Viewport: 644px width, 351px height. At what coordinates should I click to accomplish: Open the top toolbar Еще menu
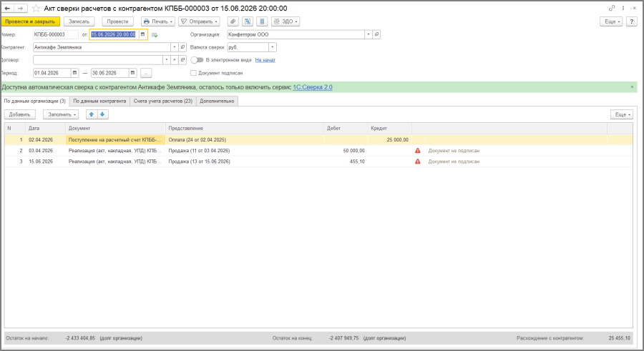611,21
